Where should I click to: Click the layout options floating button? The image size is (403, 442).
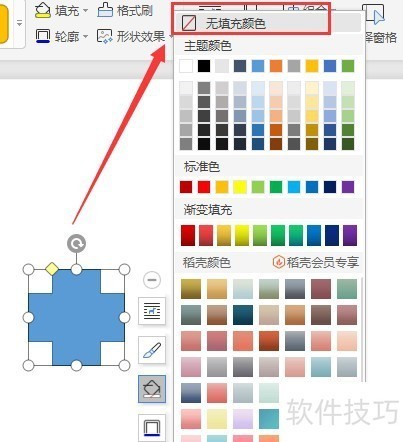coord(152,311)
